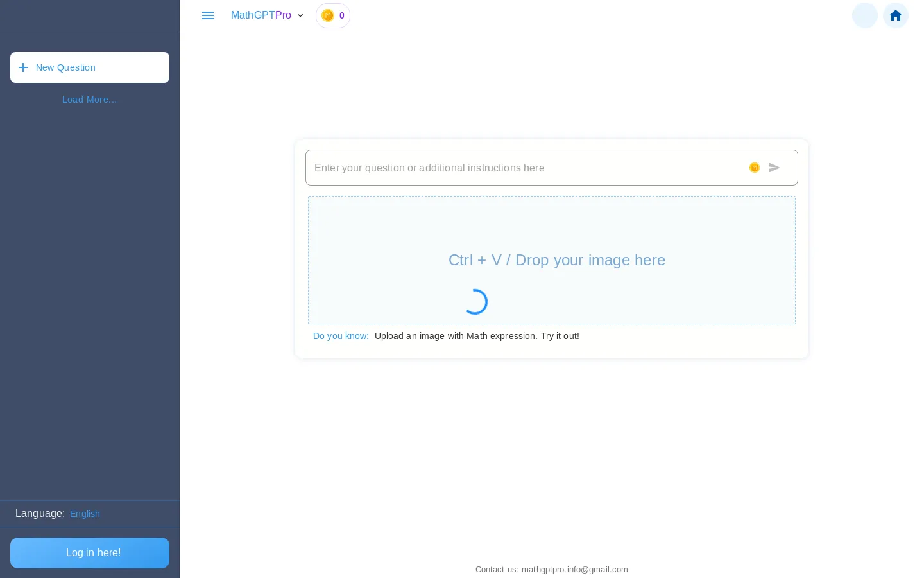
Task: Click the plus icon beside New Question
Action: [x=23, y=67]
